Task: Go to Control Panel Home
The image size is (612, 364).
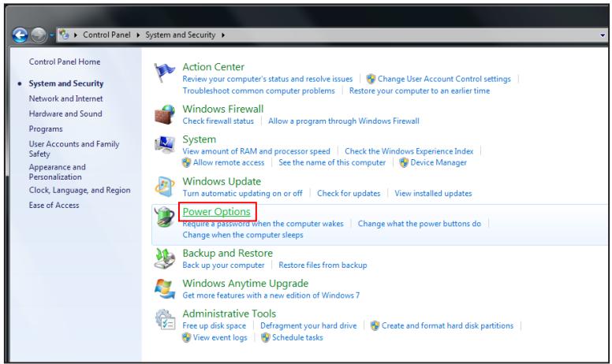Action: point(65,61)
